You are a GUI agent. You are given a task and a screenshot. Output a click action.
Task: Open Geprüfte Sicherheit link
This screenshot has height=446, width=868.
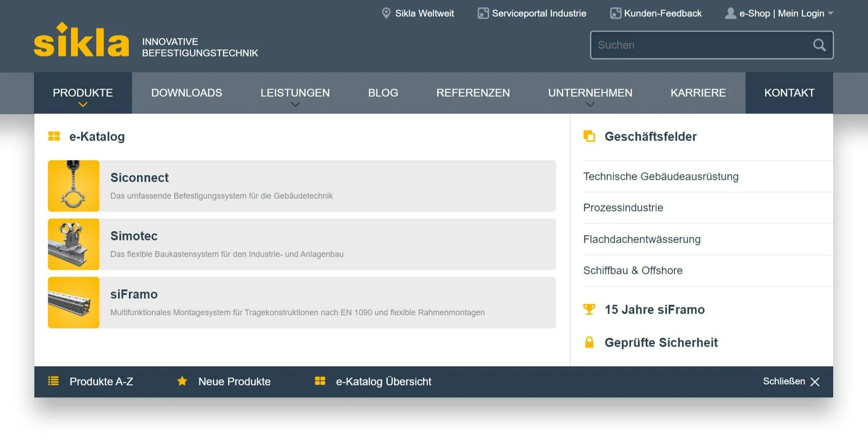[x=661, y=343]
